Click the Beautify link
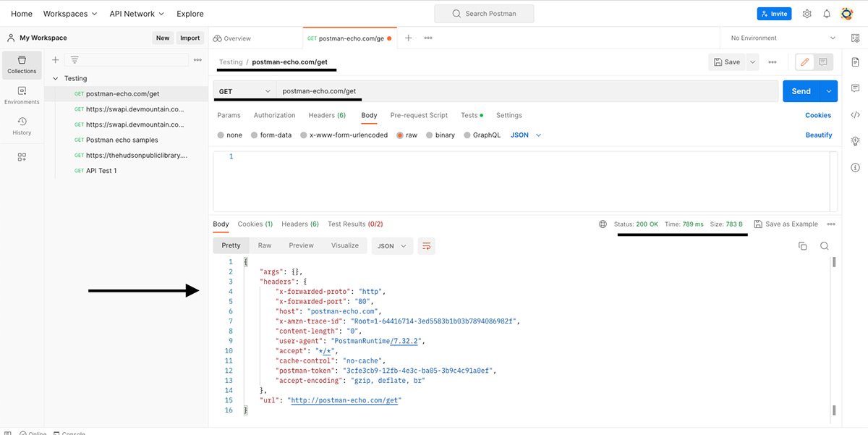 click(x=819, y=135)
